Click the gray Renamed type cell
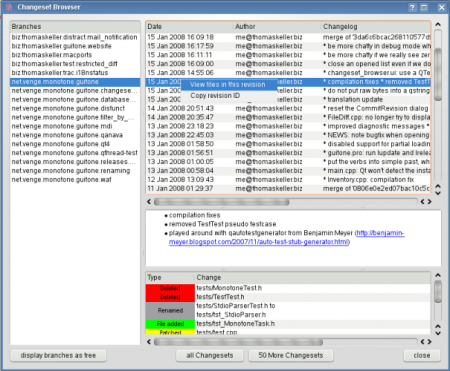Screen dimensions: 450x371 click(x=170, y=310)
